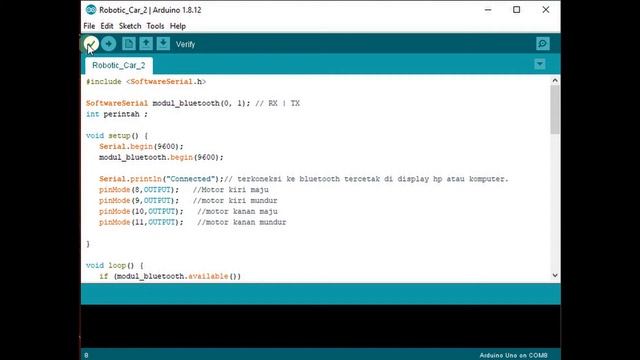Save the sketch with the down-arrow icon

[163, 44]
